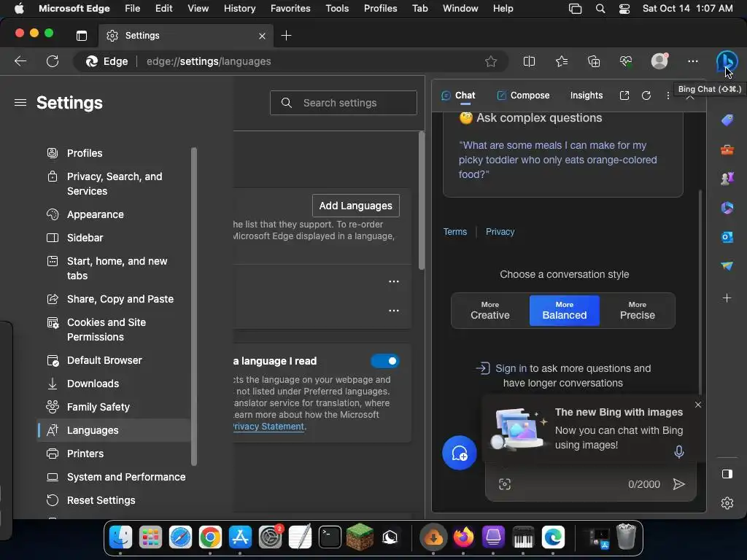Click the address bar URL
747x560 pixels.
coord(209,61)
